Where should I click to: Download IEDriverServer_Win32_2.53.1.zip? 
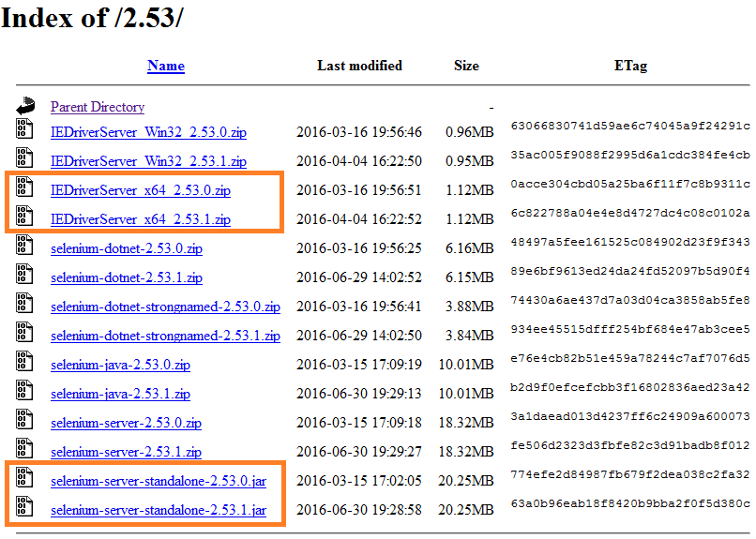(x=148, y=161)
